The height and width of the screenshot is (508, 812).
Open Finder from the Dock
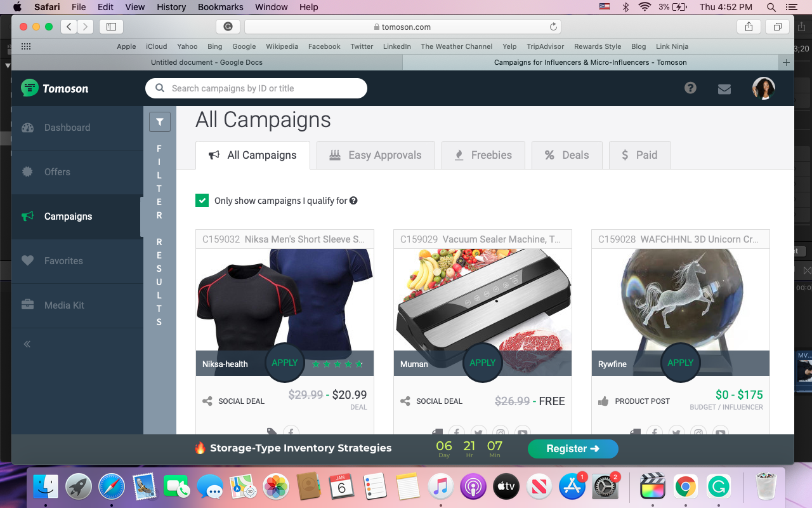46,487
